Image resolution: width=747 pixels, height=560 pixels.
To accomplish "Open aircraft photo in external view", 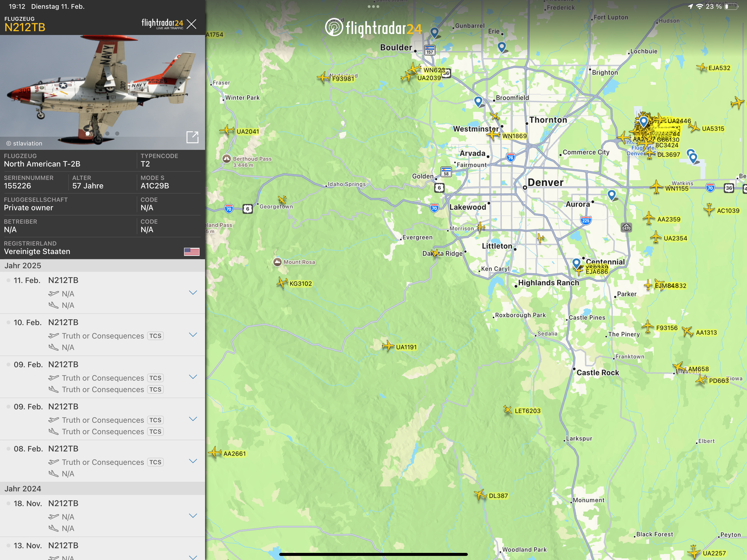I will [192, 137].
